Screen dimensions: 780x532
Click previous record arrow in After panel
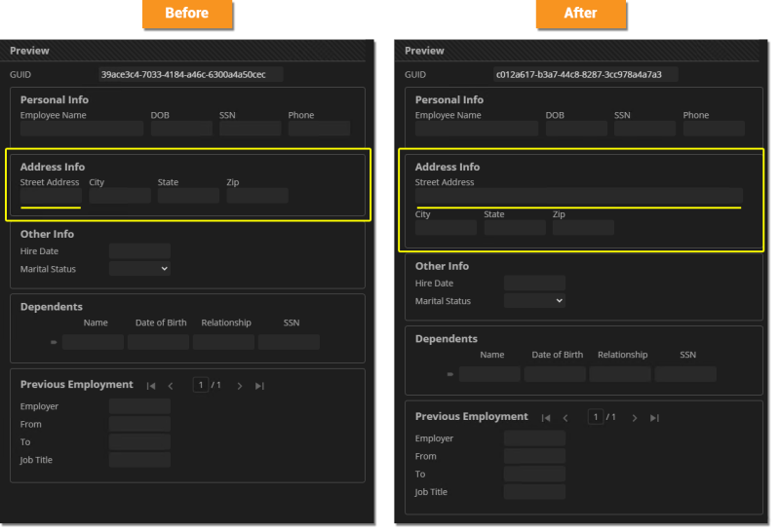[x=565, y=418]
